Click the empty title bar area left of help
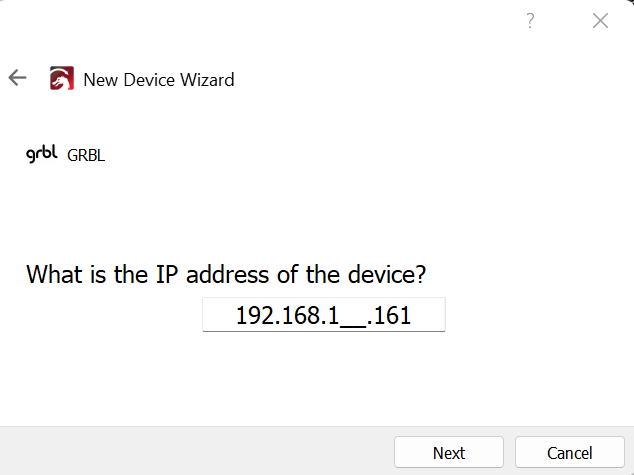 pos(250,21)
